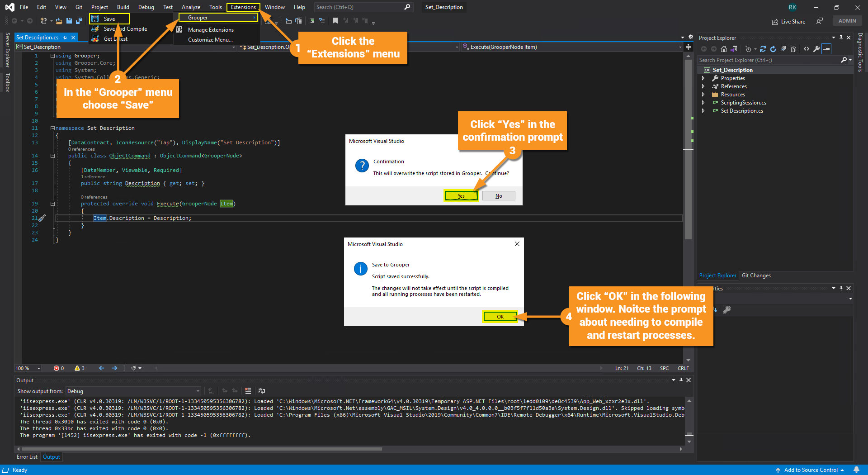Pin the Set Description.cs editor tab
This screenshot has height=475, width=868.
tap(65, 38)
